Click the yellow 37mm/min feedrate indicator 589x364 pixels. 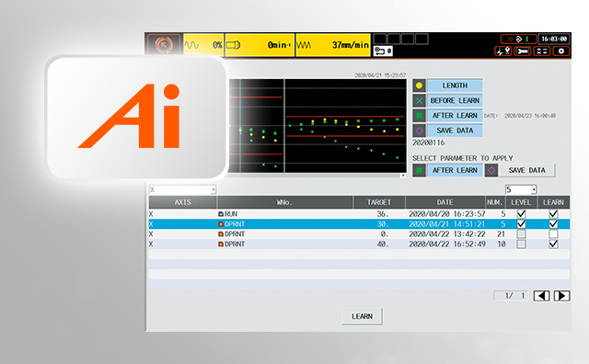333,45
